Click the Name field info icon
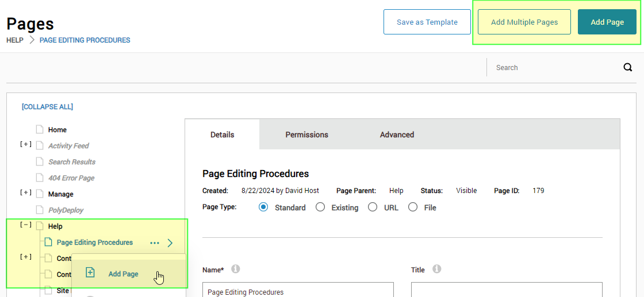The height and width of the screenshot is (297, 644). click(235, 269)
